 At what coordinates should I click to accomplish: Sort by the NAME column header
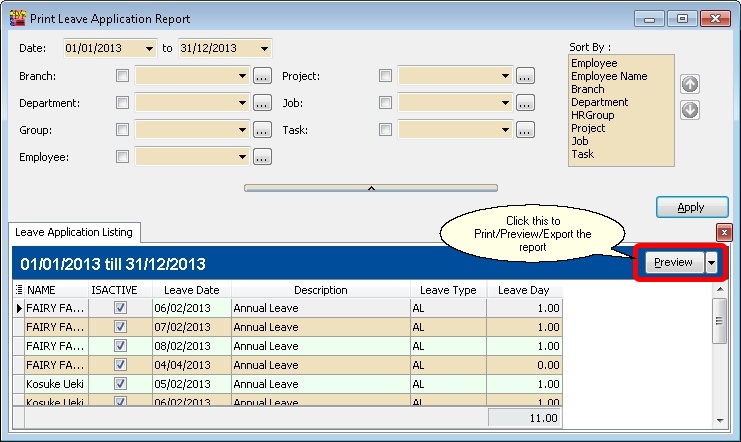pos(57,290)
